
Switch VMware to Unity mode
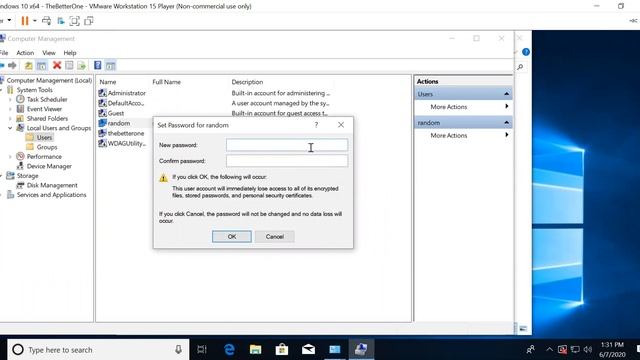pyautogui.click(x=89, y=21)
